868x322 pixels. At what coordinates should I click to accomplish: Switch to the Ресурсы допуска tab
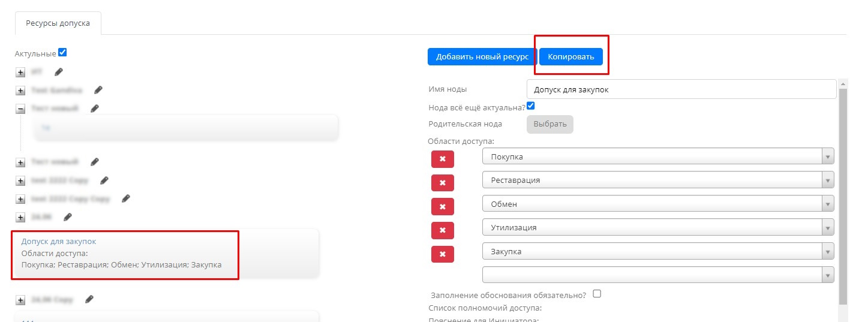(58, 23)
